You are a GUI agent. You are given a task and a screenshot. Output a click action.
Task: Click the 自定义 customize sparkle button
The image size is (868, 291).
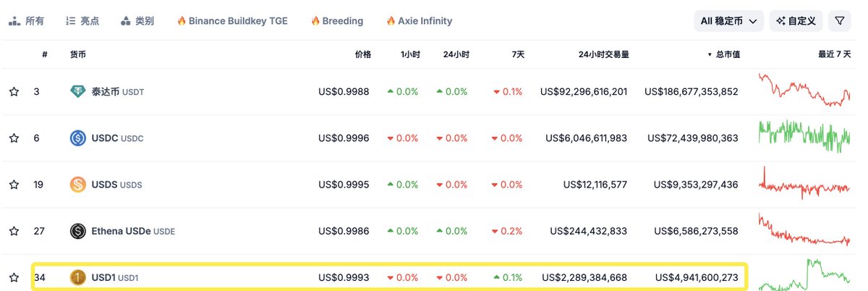pos(796,21)
